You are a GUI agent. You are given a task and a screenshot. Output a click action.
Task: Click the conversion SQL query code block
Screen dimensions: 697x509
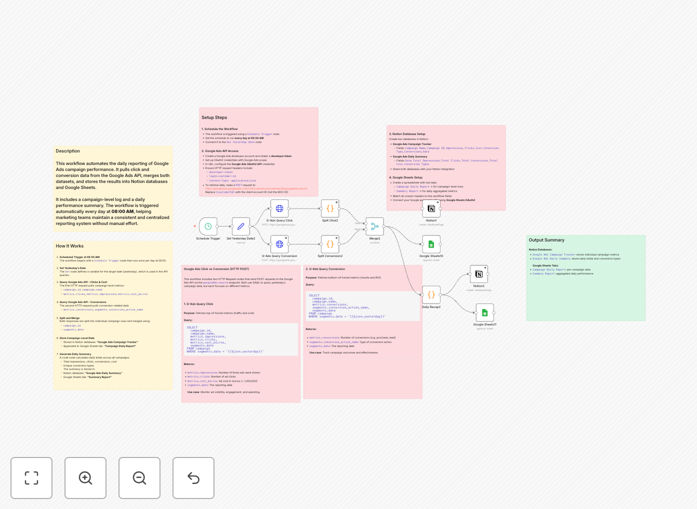pyautogui.click(x=363, y=306)
